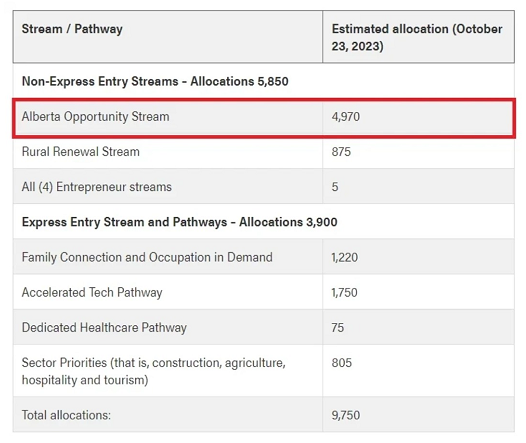Screen dimensions: 526x443
Task: Click the Sector Priorities row text
Action: click(x=154, y=371)
